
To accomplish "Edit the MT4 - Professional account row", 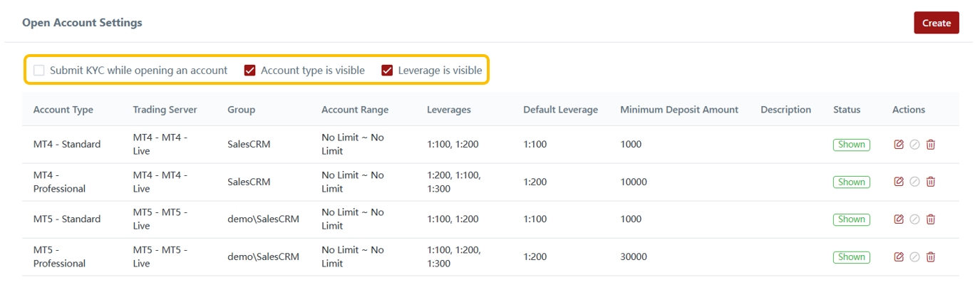I will pyautogui.click(x=899, y=182).
